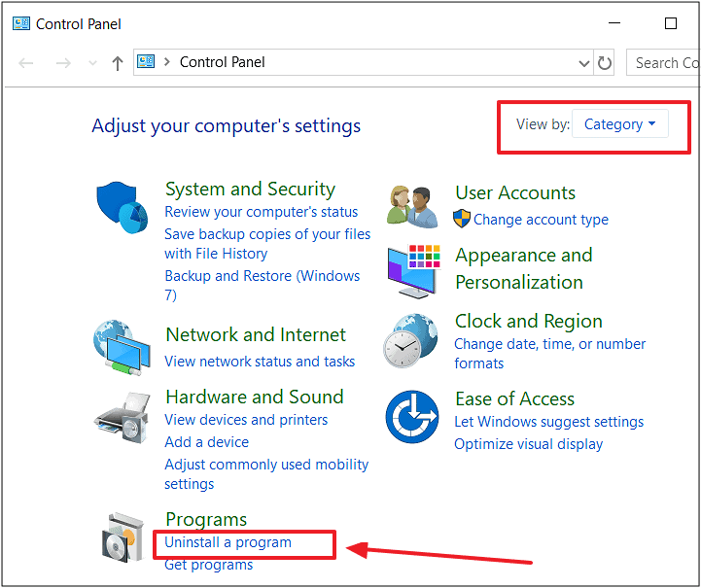The width and height of the screenshot is (701, 588).
Task: Open Uninstall a program link
Action: click(x=228, y=542)
